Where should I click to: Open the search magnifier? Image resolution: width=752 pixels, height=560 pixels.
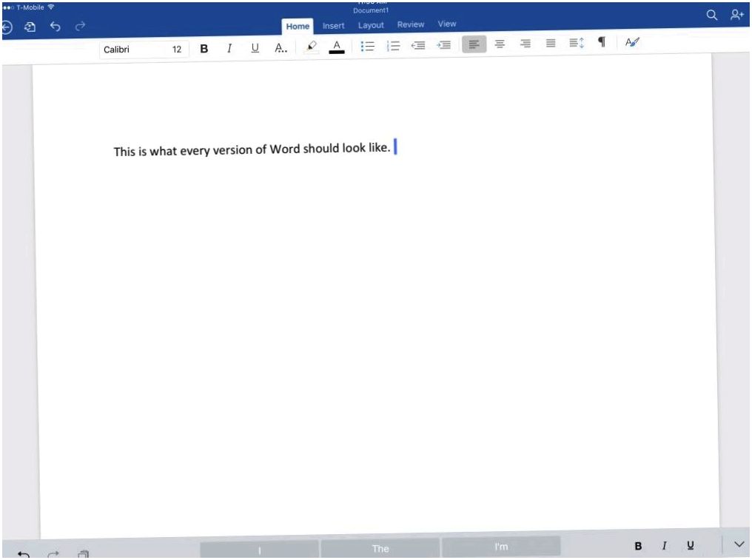(x=712, y=15)
